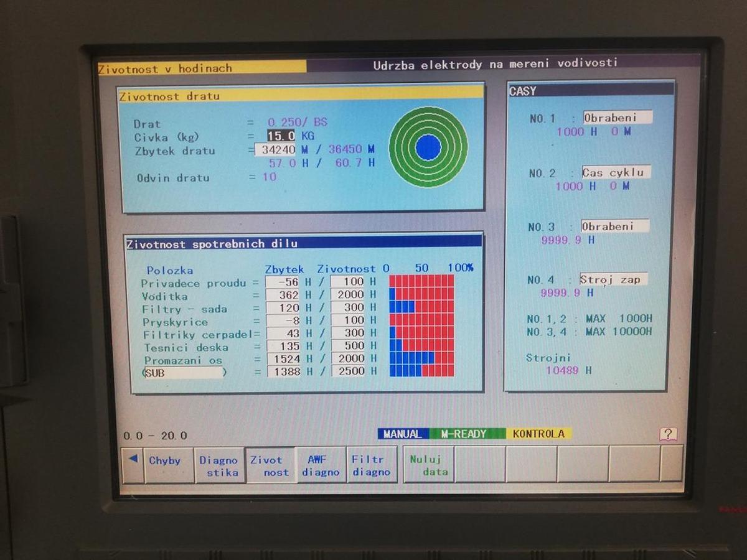This screenshot has width=747, height=560.
Task: Click the Filtry - sada life progress bar
Action: [421, 307]
